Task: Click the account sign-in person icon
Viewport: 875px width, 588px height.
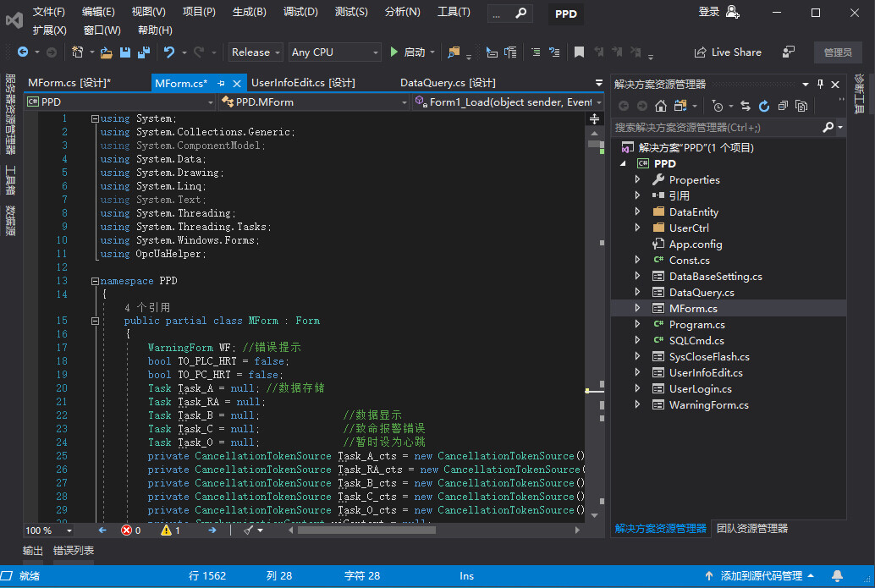Action: pos(733,12)
